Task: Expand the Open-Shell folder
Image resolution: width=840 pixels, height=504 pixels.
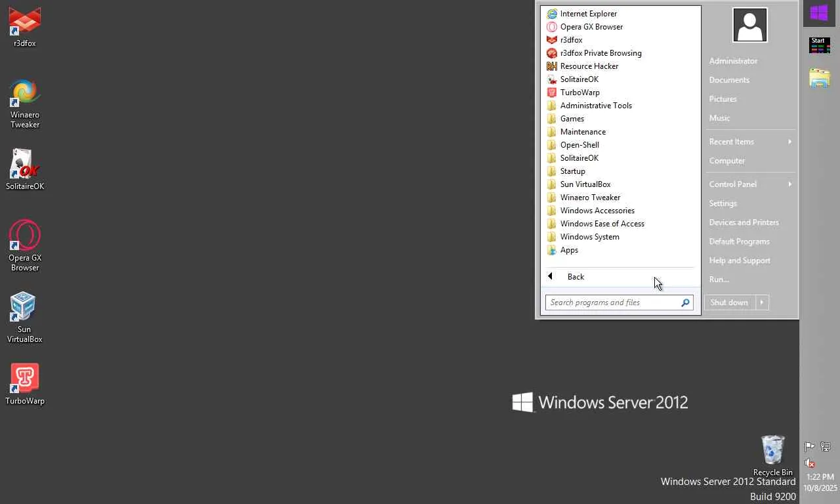Action: pyautogui.click(x=620, y=145)
